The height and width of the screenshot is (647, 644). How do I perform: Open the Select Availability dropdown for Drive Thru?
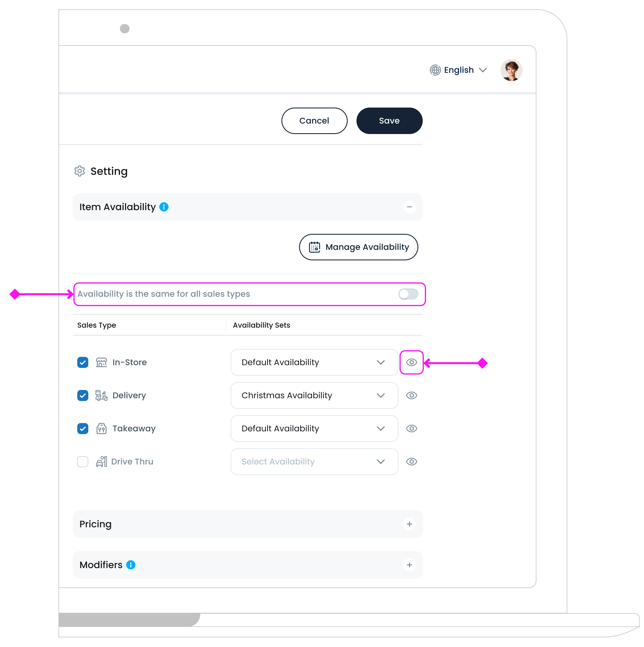[314, 462]
